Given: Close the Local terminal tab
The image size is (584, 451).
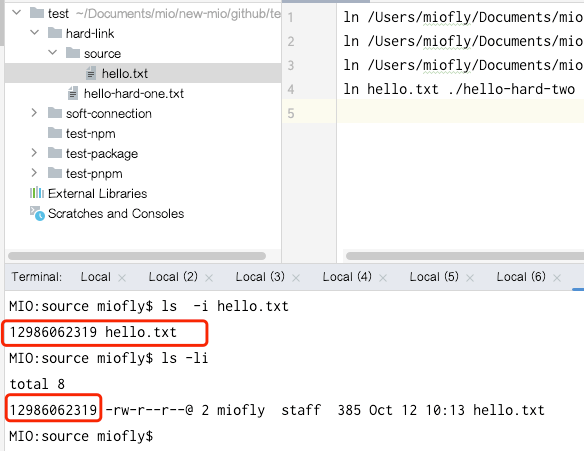Looking at the screenshot, I should 122,278.
